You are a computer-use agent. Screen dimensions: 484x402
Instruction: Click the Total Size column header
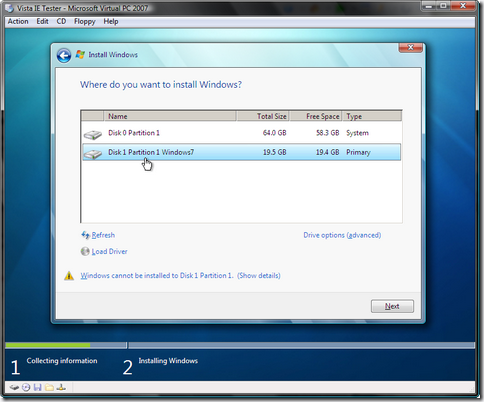click(263, 116)
